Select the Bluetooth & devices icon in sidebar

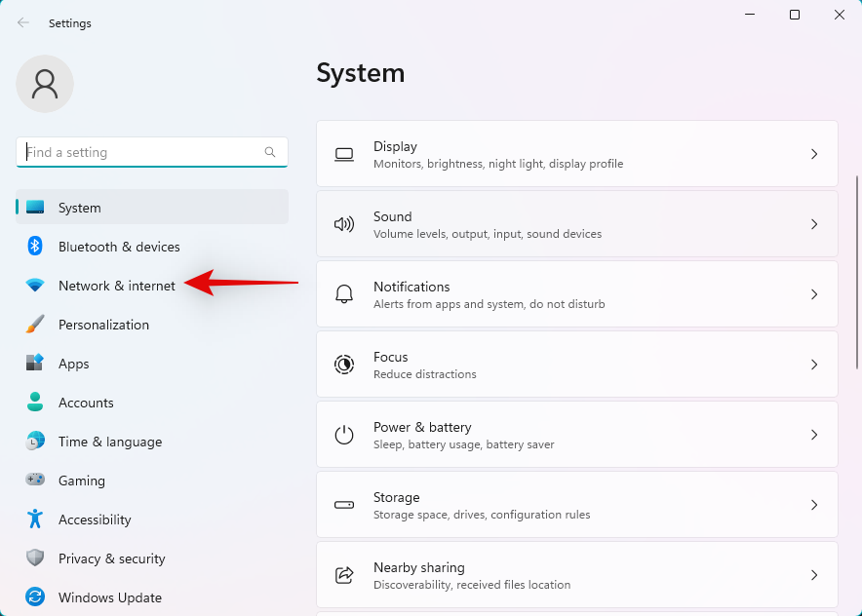pos(35,247)
